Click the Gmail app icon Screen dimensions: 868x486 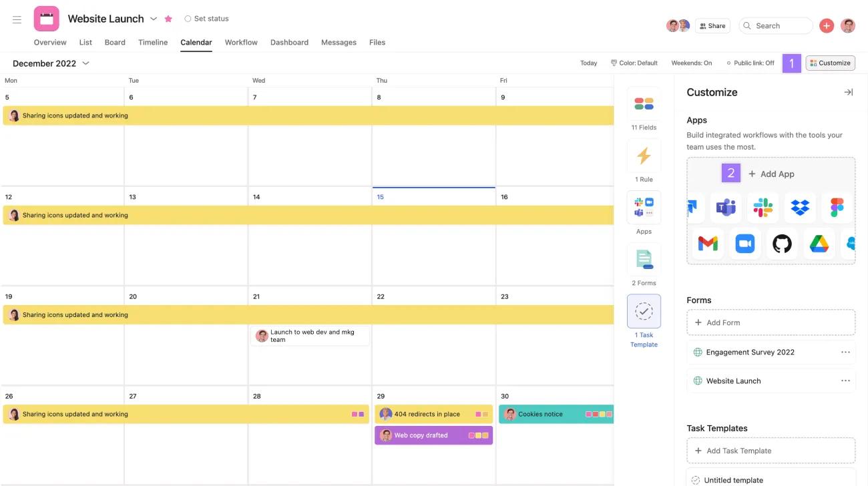[707, 244]
